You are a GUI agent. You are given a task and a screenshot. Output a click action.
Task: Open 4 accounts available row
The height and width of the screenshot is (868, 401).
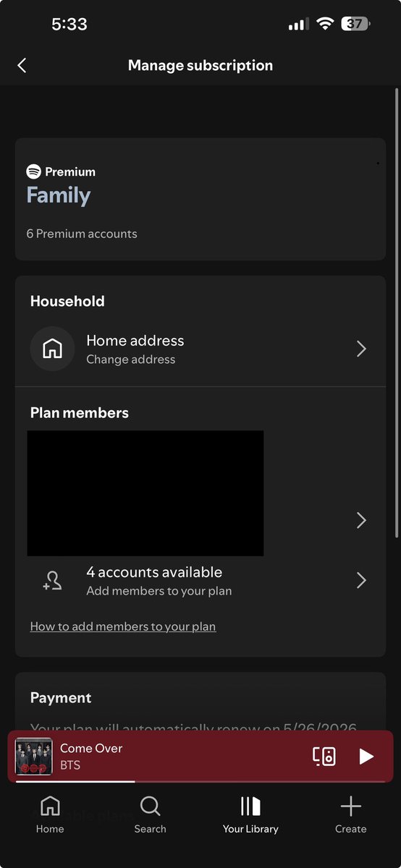tap(200, 581)
